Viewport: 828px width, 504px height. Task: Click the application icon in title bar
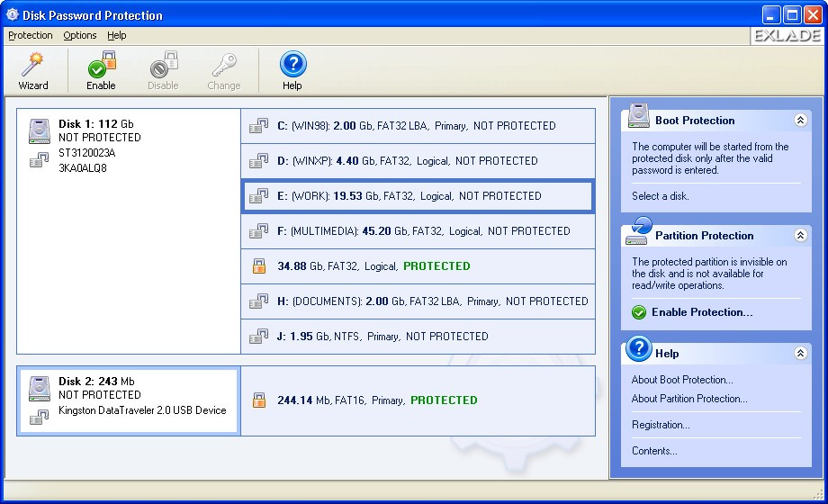[12, 14]
